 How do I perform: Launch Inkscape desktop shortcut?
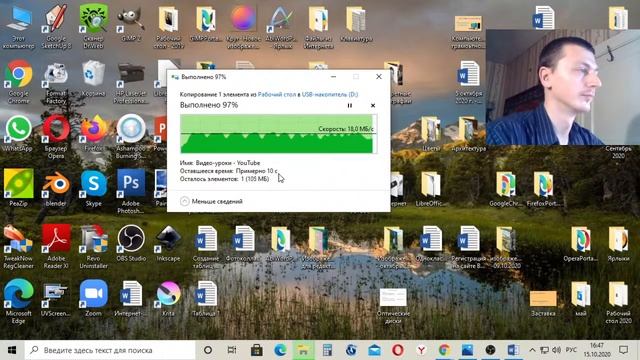click(x=168, y=243)
